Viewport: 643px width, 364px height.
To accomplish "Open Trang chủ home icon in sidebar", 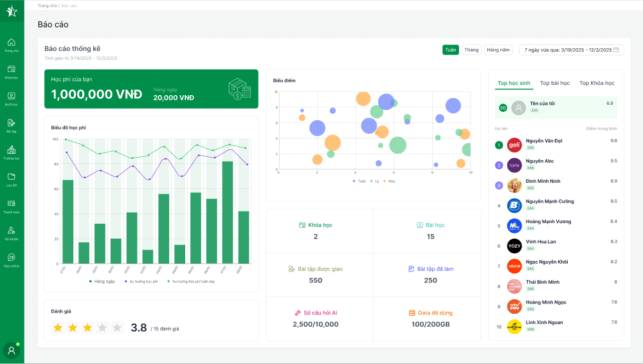I will click(x=12, y=42).
